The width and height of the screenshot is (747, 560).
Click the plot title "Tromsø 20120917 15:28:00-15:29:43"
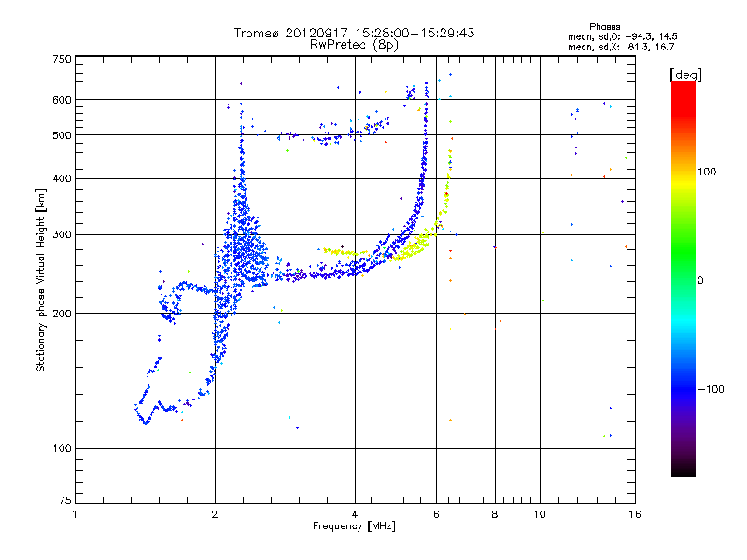coord(354,33)
